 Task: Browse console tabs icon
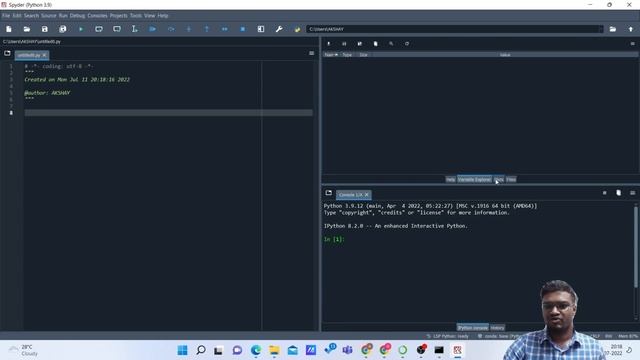coord(329,193)
